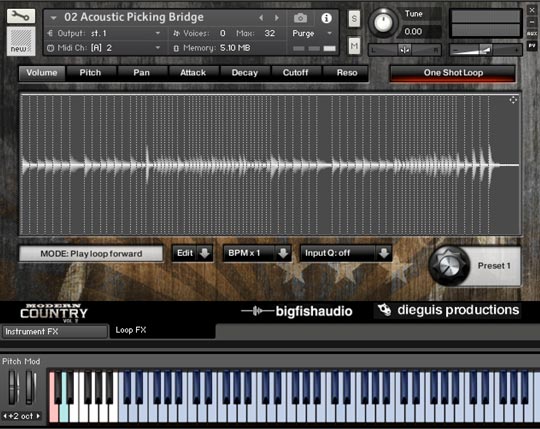Open the Midi Ch dropdown
The image size is (540, 429).
tap(158, 48)
